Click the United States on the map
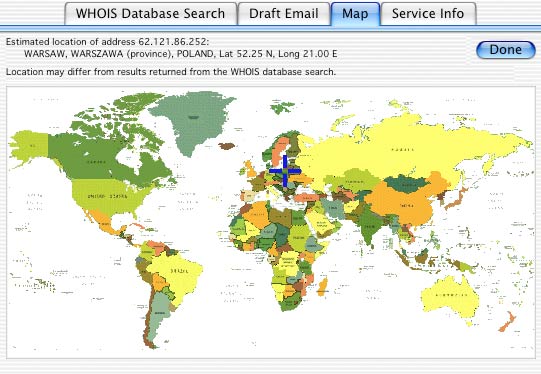The height and width of the screenshot is (374, 541). [x=107, y=196]
